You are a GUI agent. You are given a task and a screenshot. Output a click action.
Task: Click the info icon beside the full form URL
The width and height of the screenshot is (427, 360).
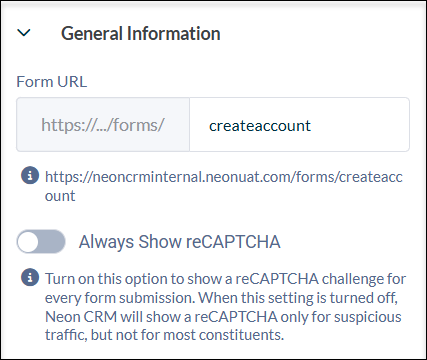pos(30,175)
